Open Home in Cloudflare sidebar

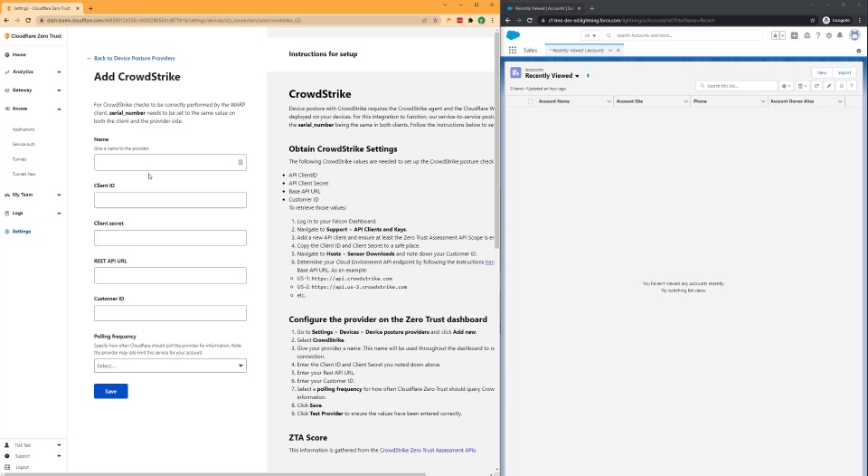pos(18,55)
